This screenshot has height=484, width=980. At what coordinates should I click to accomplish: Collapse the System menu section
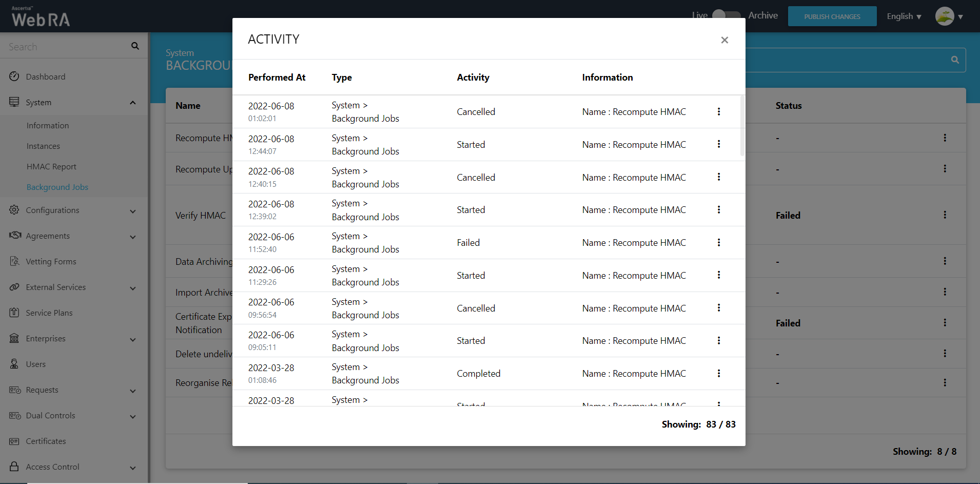coord(133,103)
